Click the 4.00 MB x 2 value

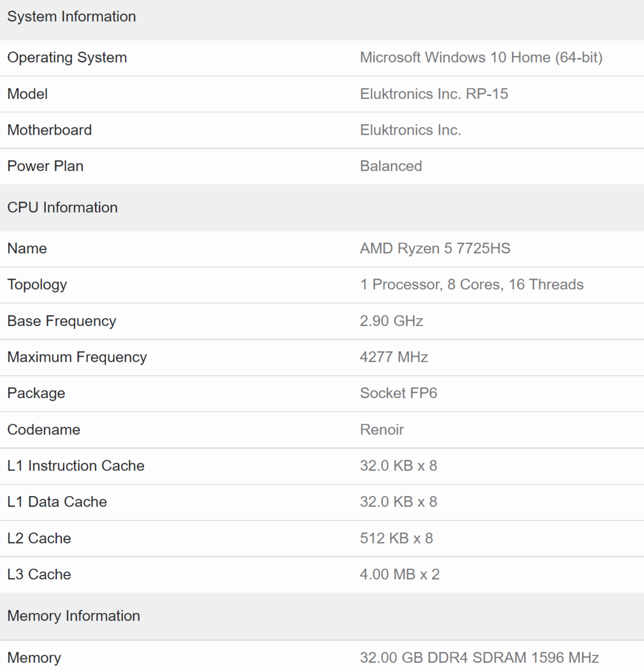(x=400, y=574)
